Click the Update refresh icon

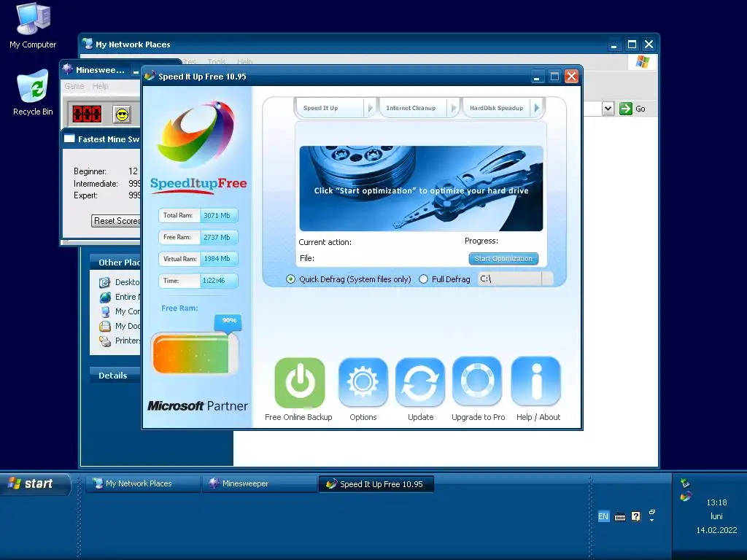(x=420, y=382)
